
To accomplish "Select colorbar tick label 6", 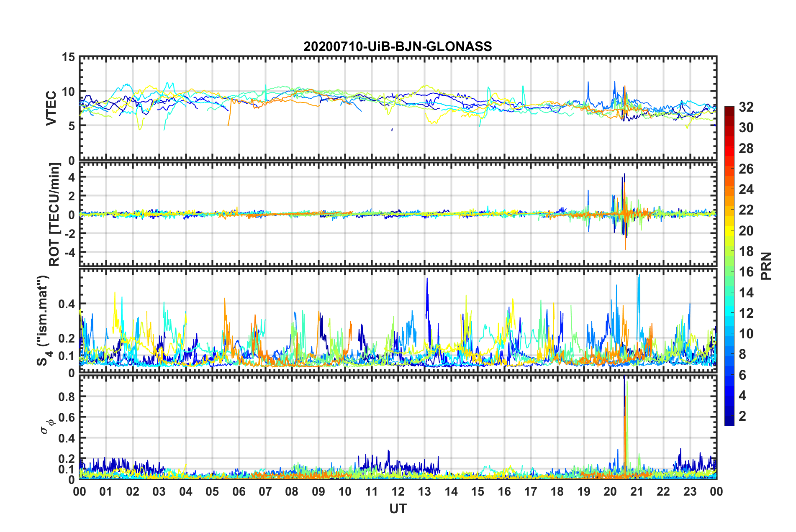I will pyautogui.click(x=742, y=375).
